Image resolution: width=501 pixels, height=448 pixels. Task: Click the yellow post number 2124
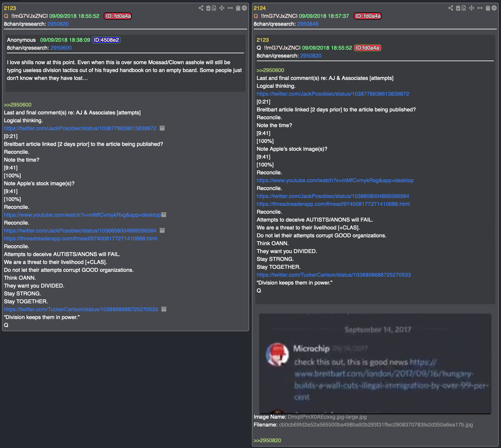(x=260, y=8)
